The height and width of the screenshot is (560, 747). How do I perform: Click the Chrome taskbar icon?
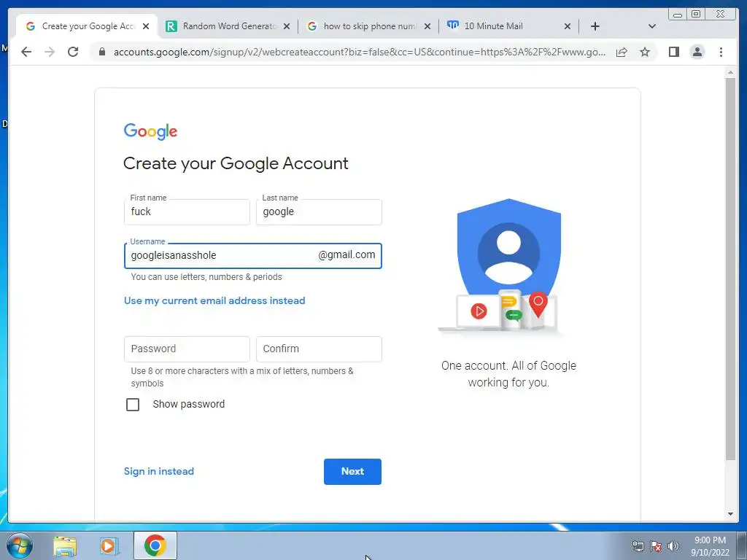155,545
